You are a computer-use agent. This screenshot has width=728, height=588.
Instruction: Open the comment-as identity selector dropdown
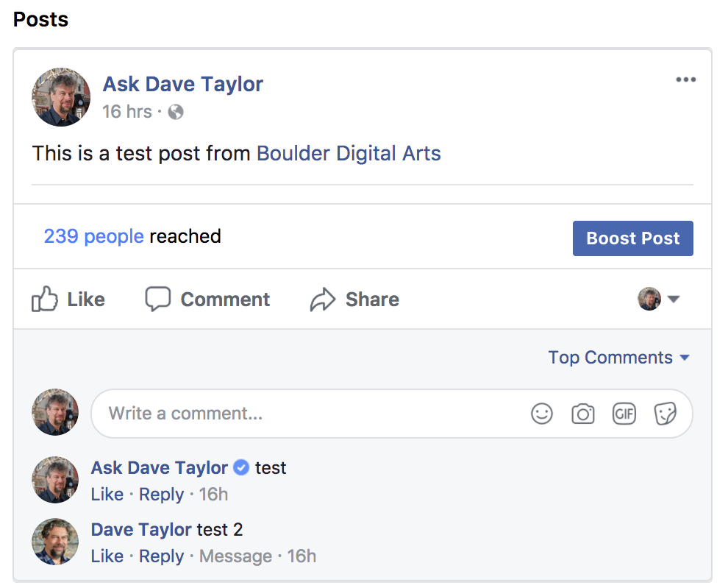tap(658, 299)
